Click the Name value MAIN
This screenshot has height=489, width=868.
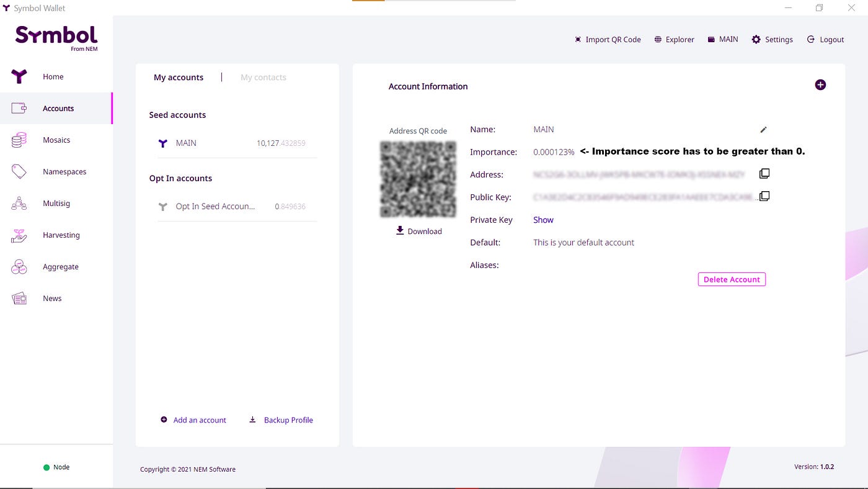pyautogui.click(x=544, y=130)
